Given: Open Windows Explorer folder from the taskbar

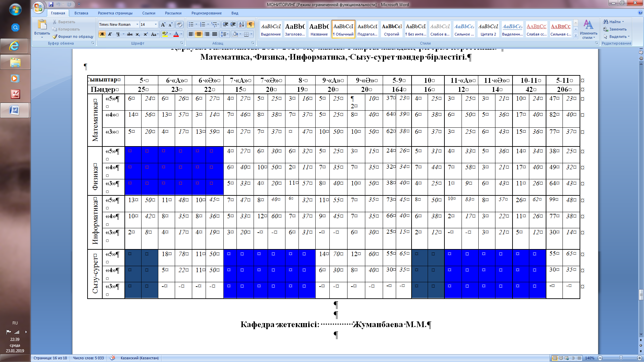Looking at the screenshot, I should pyautogui.click(x=15, y=62).
